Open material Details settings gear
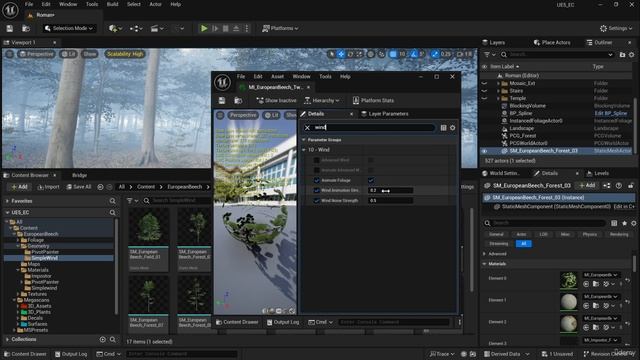 point(453,128)
